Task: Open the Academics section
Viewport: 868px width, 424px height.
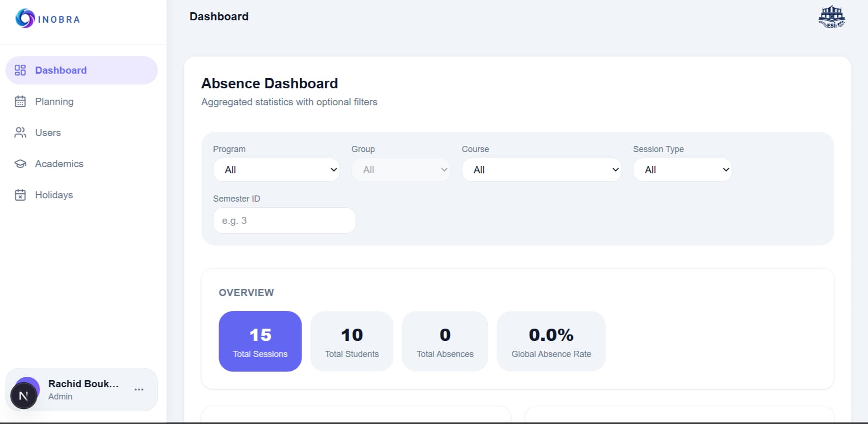Action: click(x=82, y=164)
